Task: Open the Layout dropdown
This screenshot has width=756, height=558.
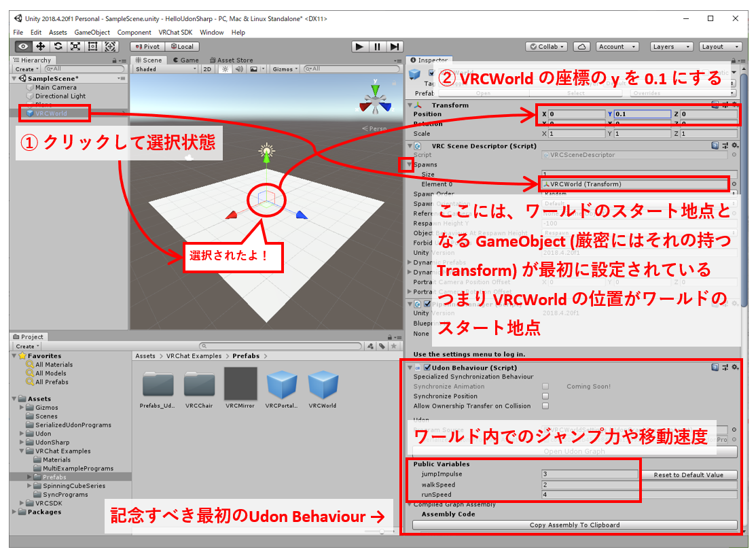Action: [720, 47]
